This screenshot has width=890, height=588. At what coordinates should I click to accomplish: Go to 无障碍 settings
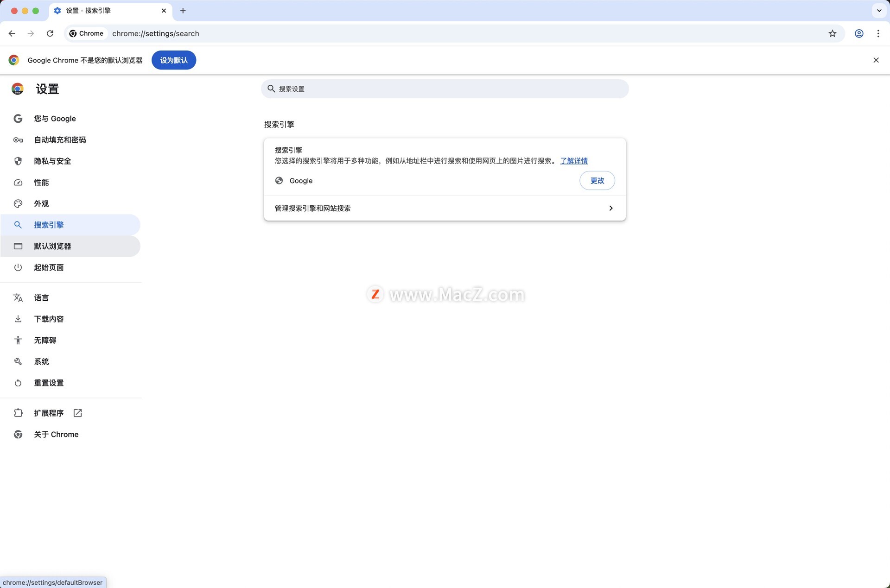(x=70, y=340)
